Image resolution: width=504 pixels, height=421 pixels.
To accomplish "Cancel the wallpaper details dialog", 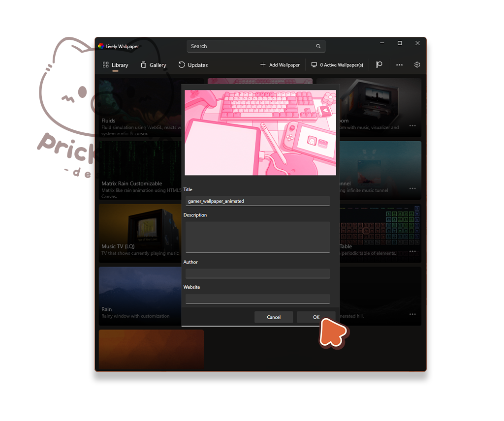I will point(274,317).
